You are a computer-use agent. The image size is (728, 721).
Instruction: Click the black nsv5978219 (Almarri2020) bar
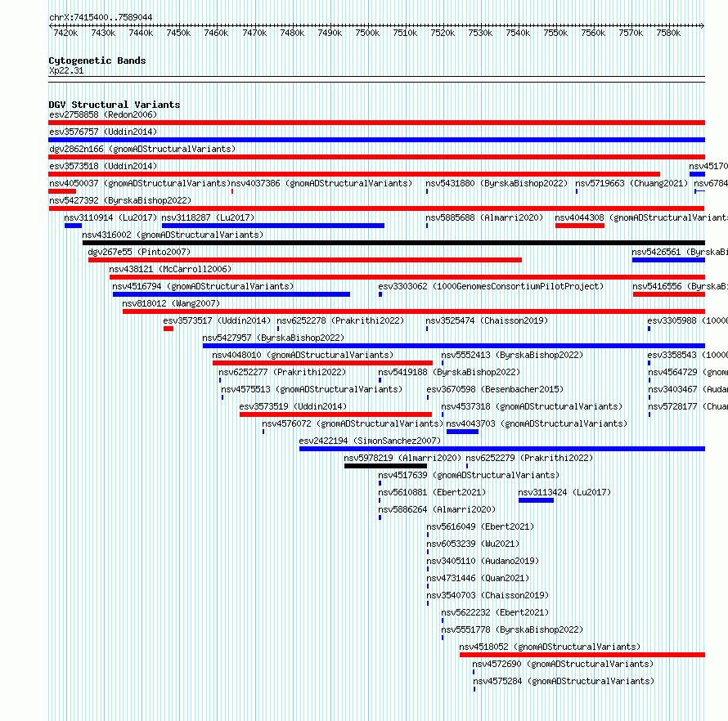pyautogui.click(x=385, y=466)
